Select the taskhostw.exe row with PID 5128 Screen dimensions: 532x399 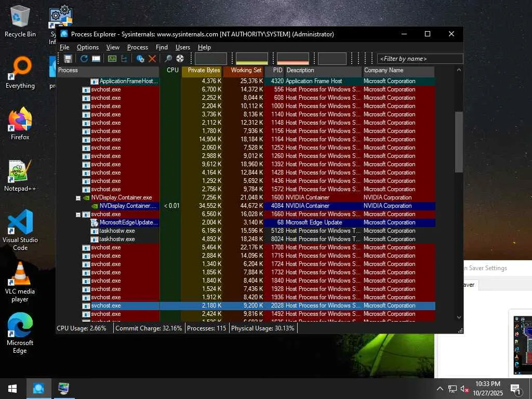click(x=246, y=231)
